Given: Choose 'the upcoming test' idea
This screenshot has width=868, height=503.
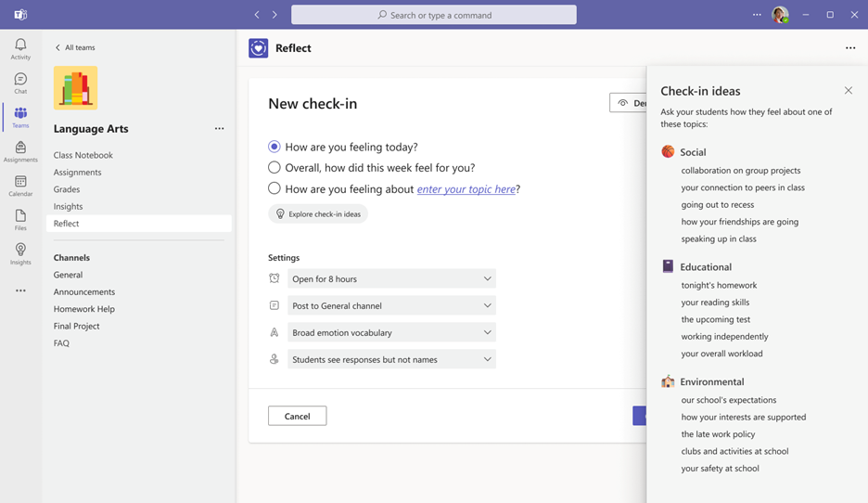Looking at the screenshot, I should point(716,319).
